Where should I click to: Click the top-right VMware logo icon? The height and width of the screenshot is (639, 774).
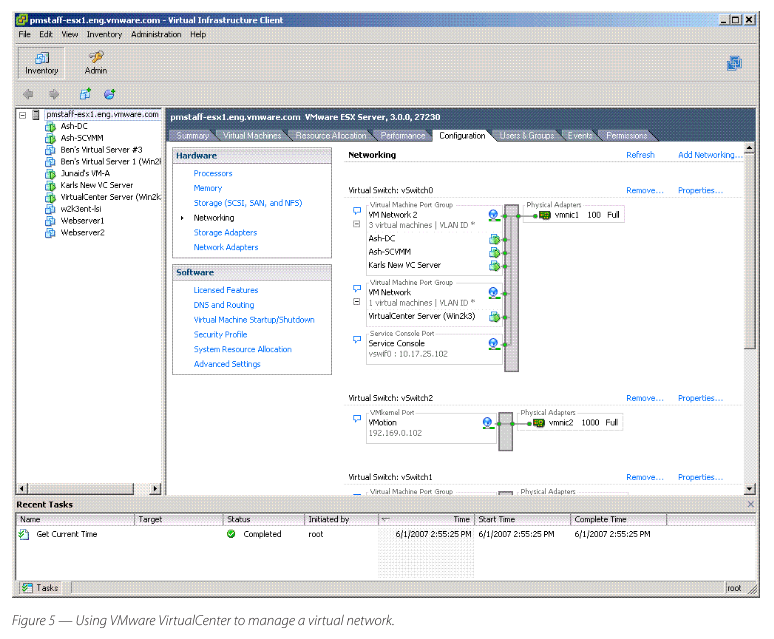point(734,63)
